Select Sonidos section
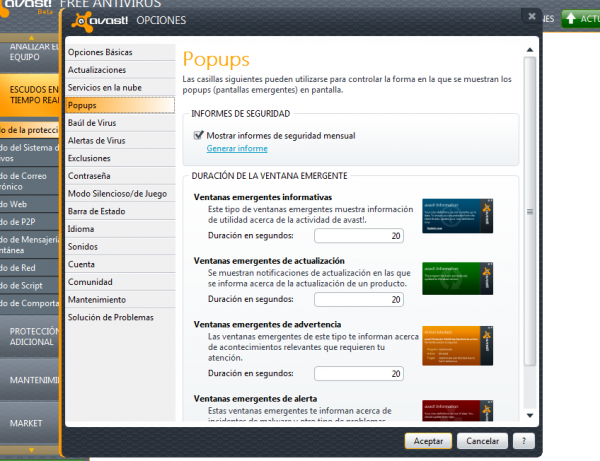The image size is (600, 461). click(120, 246)
